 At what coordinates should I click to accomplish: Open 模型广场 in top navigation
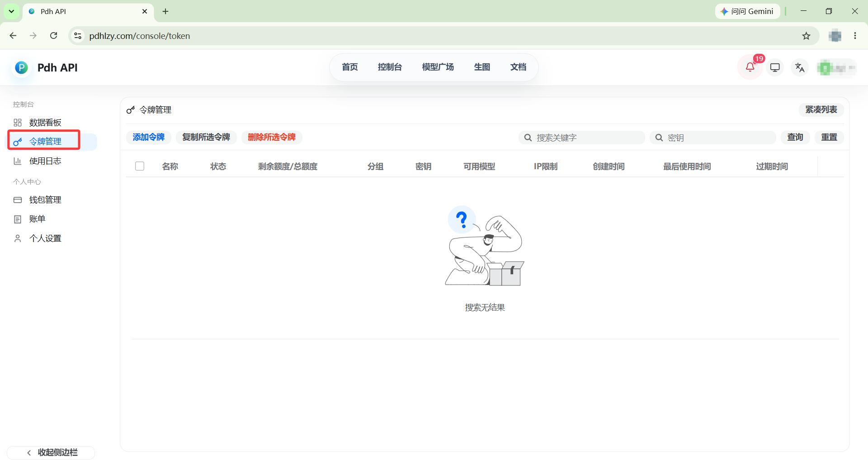pos(438,67)
